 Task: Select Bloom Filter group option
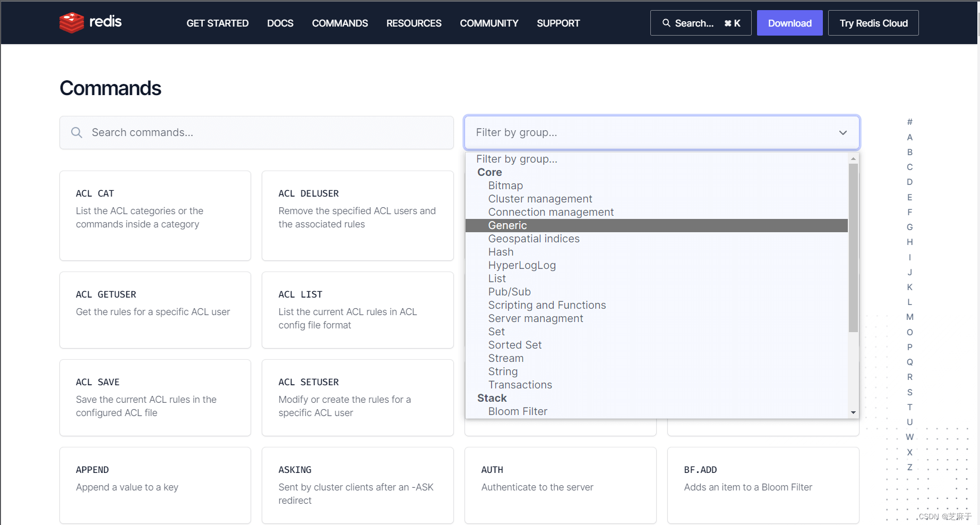(657, 411)
